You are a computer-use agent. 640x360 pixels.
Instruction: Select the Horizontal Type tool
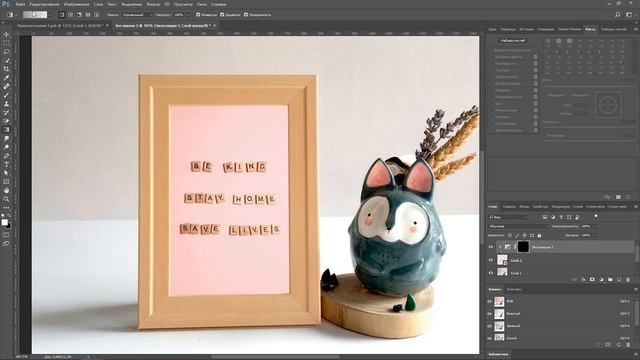6,164
